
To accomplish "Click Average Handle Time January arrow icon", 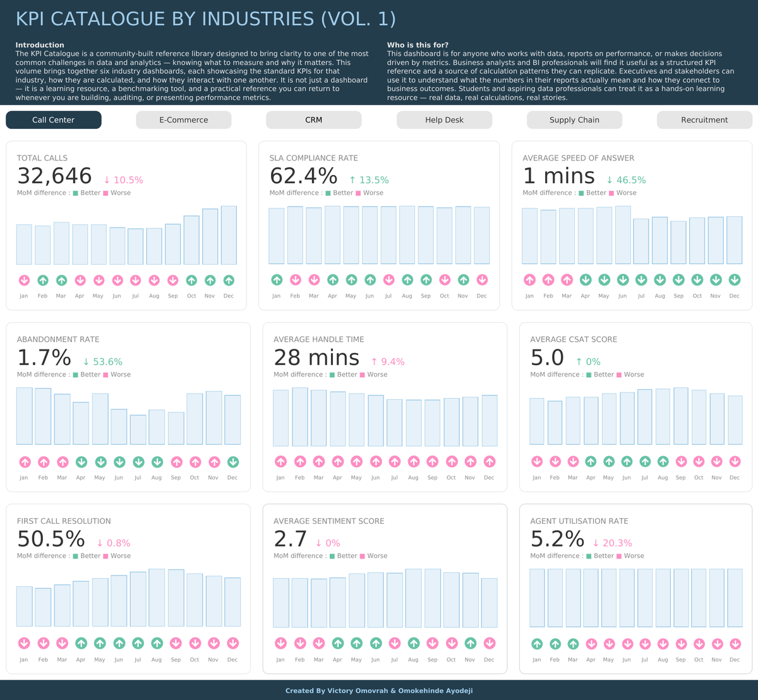I will 280,462.
